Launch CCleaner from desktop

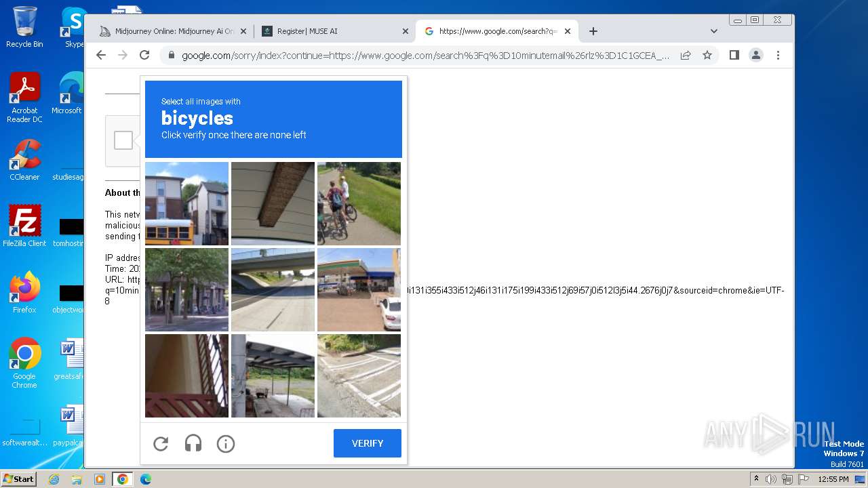[x=24, y=160]
